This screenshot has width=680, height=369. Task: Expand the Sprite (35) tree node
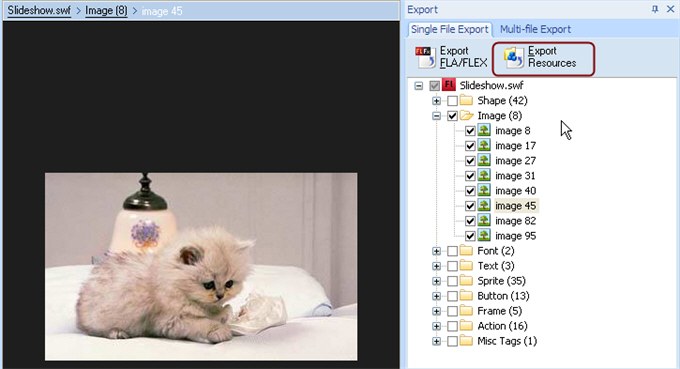point(436,281)
